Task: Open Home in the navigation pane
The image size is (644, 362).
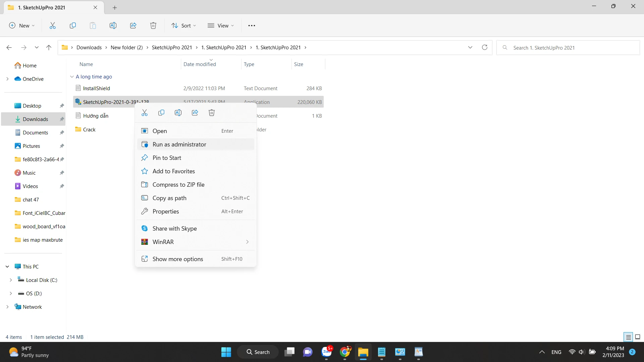Action: [x=30, y=66]
